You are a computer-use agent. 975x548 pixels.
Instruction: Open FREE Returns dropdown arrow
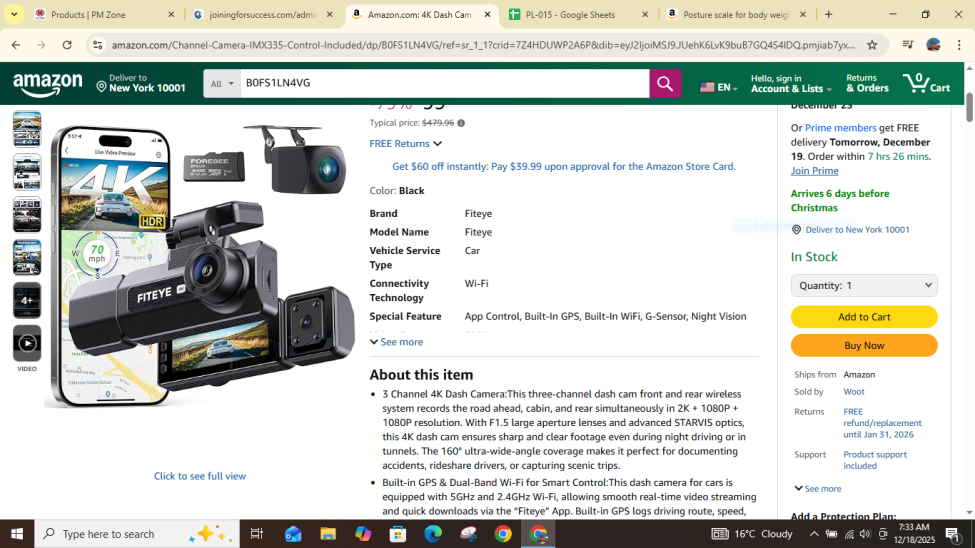point(437,144)
